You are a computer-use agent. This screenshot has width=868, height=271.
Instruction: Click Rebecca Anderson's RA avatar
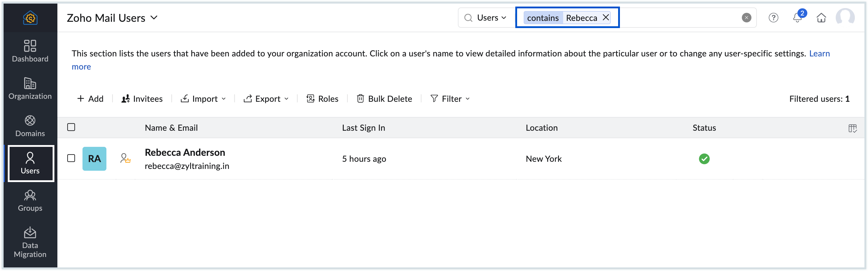coord(94,158)
